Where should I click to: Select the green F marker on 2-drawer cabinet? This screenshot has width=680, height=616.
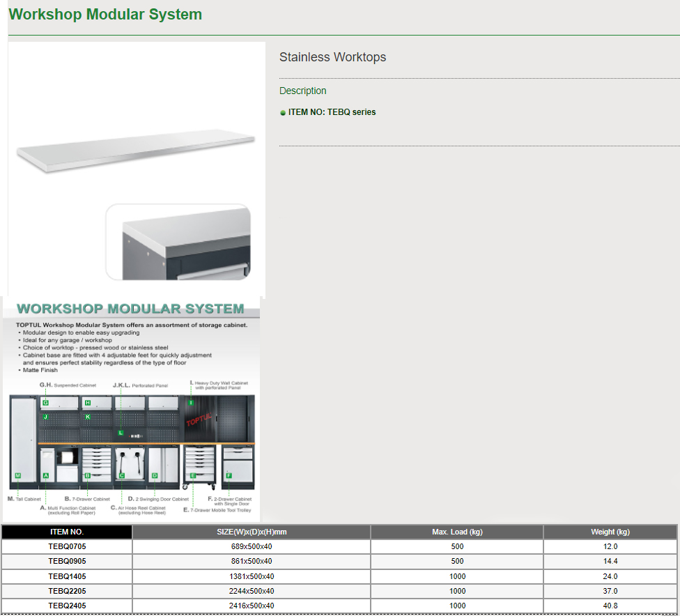[229, 475]
